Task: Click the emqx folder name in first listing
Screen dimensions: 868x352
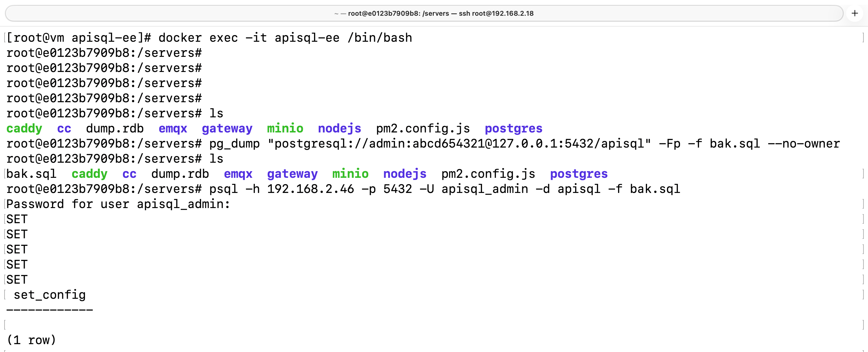Action: pos(173,129)
